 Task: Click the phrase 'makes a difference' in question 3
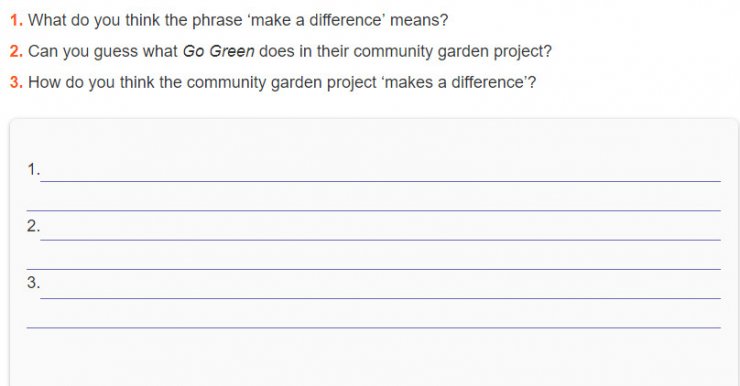pos(456,82)
